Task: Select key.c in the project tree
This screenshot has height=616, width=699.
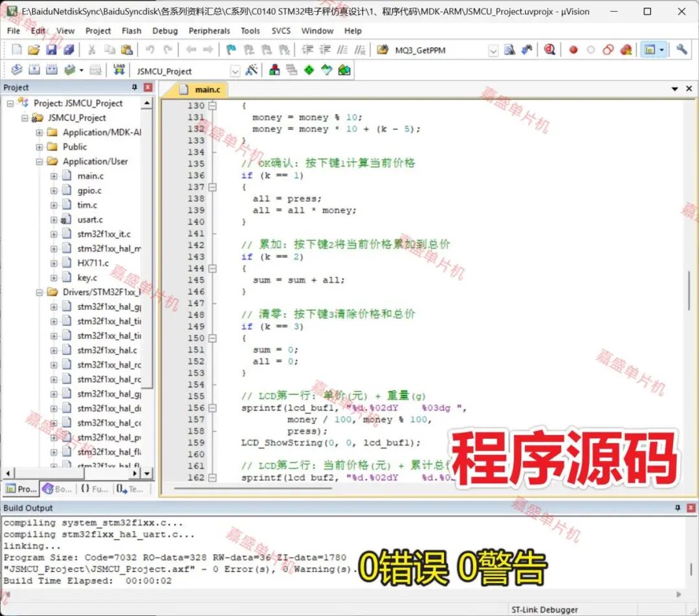Action: click(x=87, y=278)
